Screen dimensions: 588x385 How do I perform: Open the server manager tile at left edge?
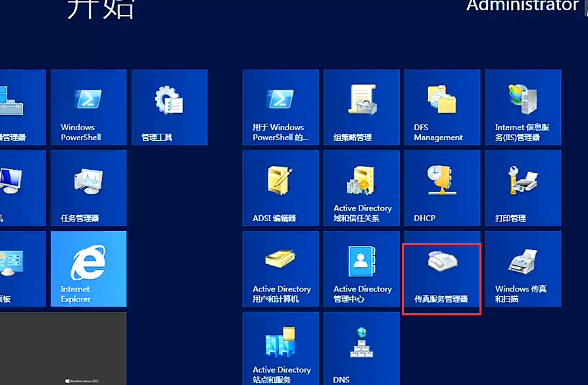pos(22,107)
